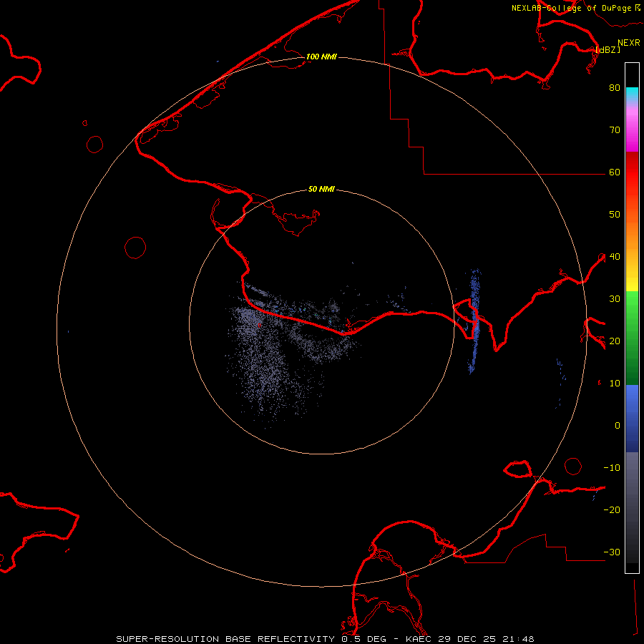
Task: Click the 80 value on the dBZ scale
Action: point(615,87)
